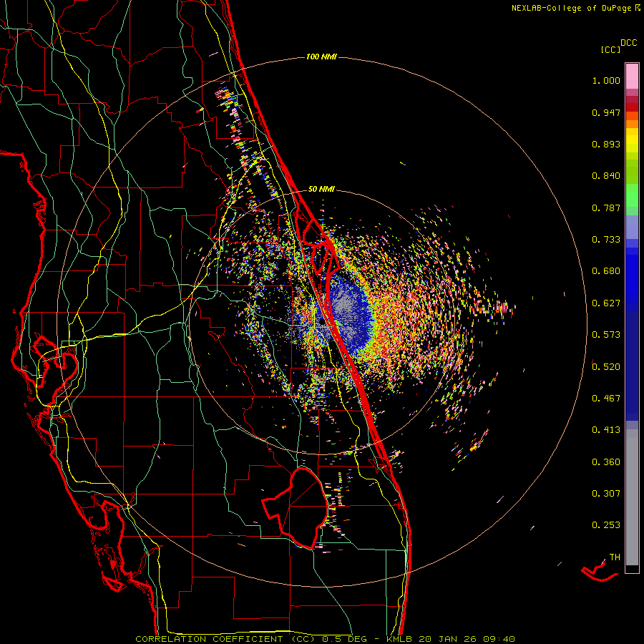Select the 0.840 color scale value
Image resolution: width=644 pixels, height=644 pixels.
pos(606,176)
